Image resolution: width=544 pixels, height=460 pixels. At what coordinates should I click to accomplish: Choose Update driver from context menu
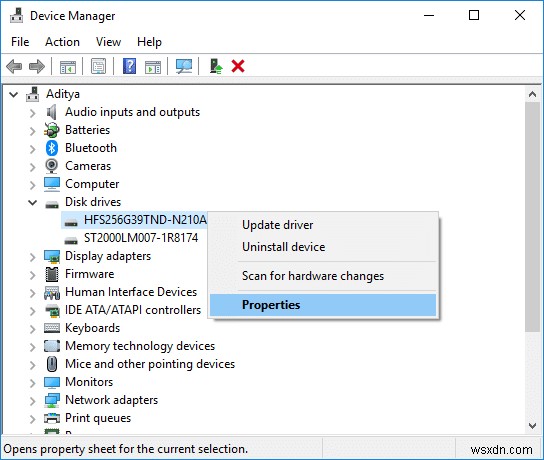(x=323, y=225)
